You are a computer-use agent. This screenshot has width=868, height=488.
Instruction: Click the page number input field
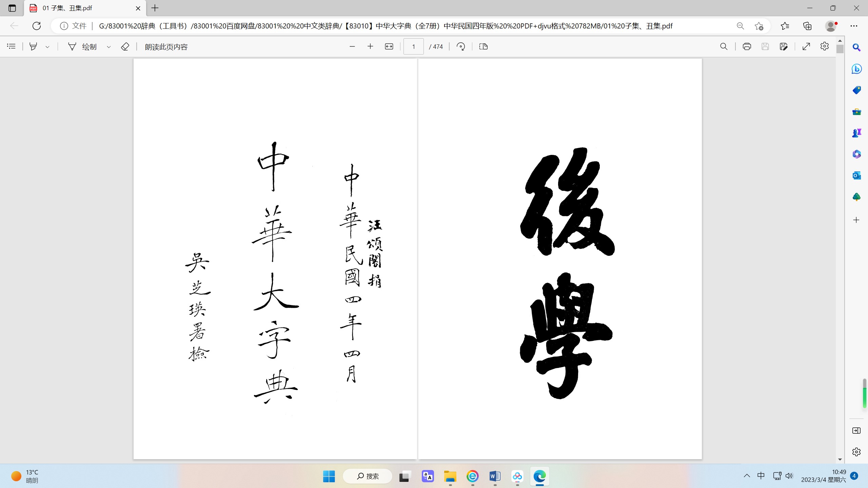[x=413, y=46]
